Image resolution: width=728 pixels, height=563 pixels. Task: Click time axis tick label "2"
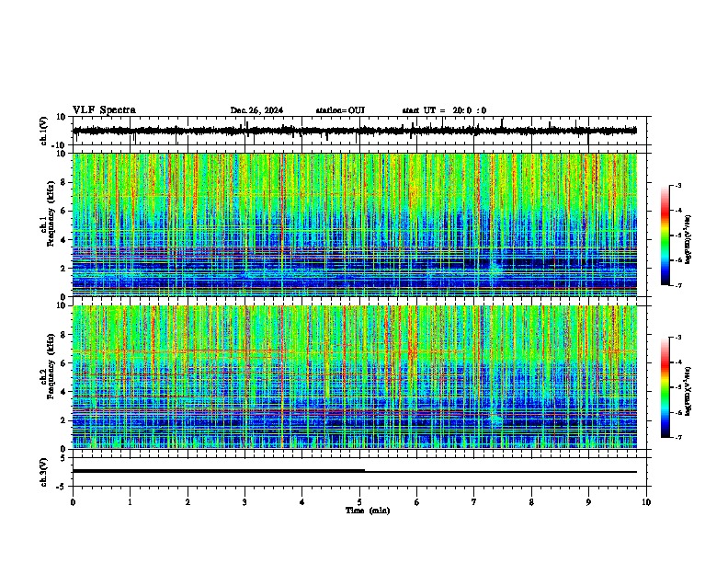coord(188,502)
